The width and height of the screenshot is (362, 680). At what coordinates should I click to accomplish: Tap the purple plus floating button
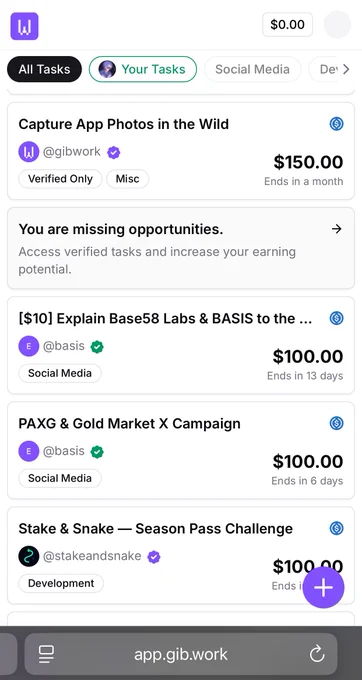[x=323, y=587]
